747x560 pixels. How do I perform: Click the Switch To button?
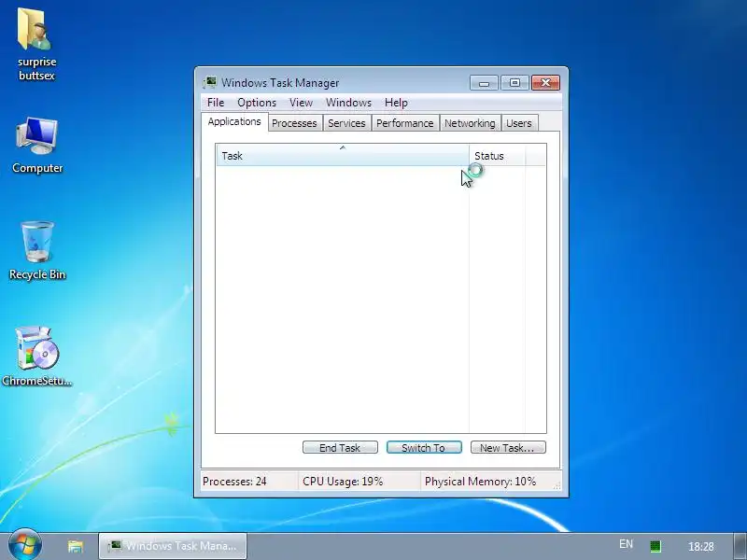[x=424, y=448]
